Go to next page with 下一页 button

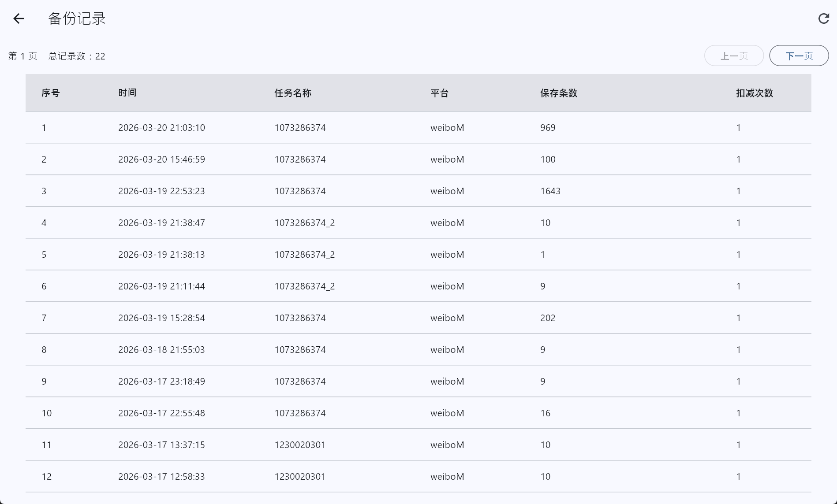coord(799,56)
